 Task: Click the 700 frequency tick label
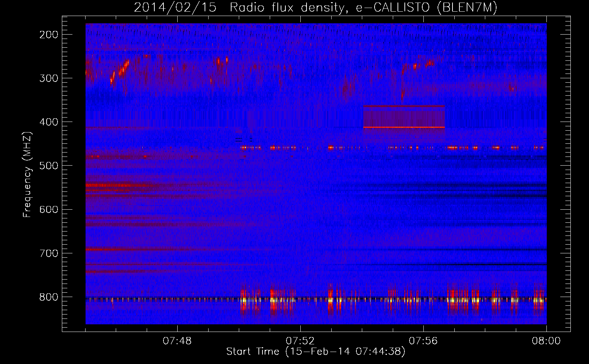coord(49,253)
